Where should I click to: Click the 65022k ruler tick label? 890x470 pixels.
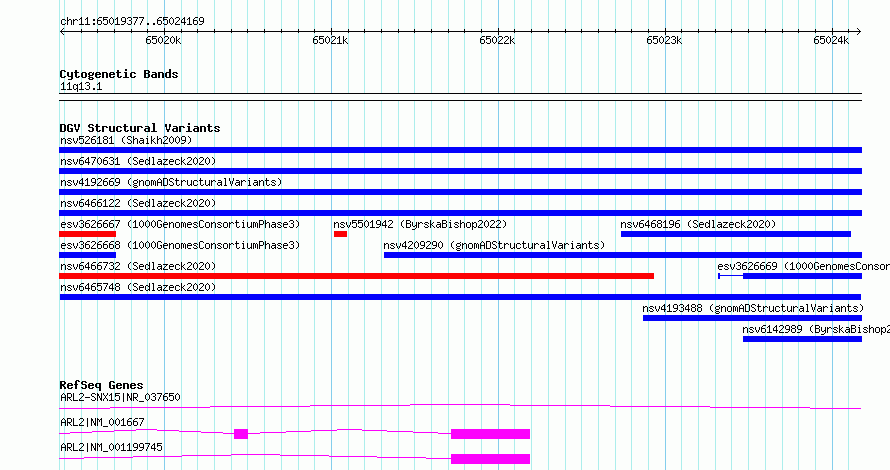497,40
